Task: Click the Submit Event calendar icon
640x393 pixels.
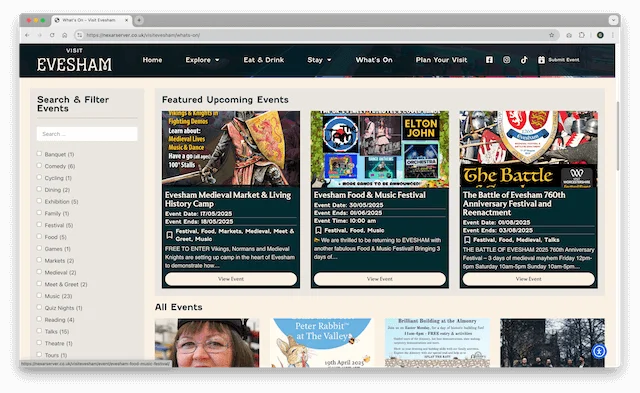Action: 541,60
